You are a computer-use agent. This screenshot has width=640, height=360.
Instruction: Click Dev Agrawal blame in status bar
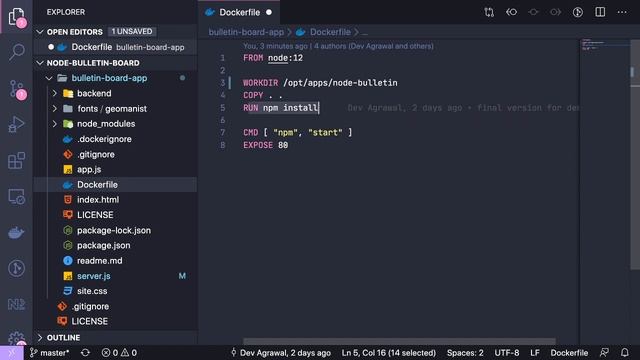[x=281, y=353]
